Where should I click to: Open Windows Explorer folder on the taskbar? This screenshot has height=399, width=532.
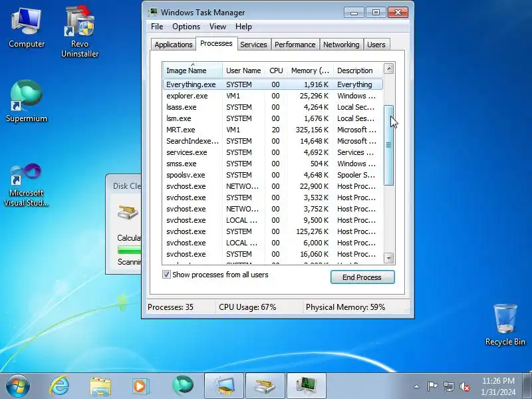[100, 386]
